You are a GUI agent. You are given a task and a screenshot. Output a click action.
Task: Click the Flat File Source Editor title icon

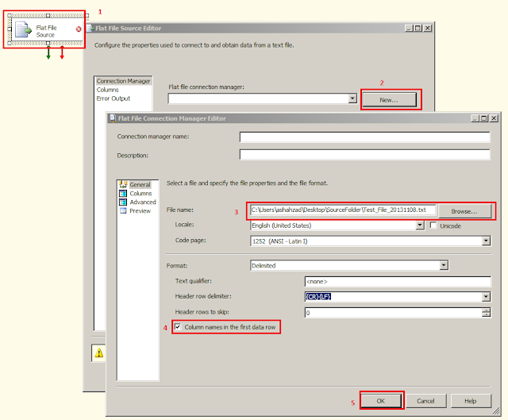click(x=90, y=29)
